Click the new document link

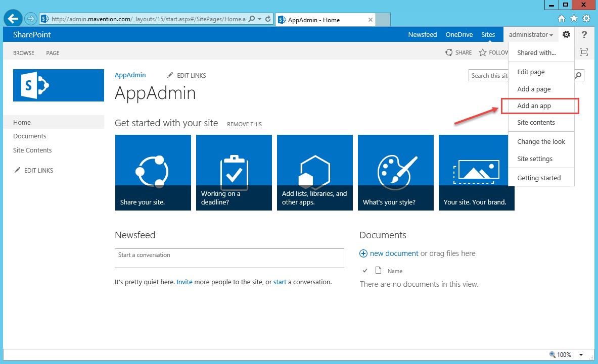(x=394, y=253)
